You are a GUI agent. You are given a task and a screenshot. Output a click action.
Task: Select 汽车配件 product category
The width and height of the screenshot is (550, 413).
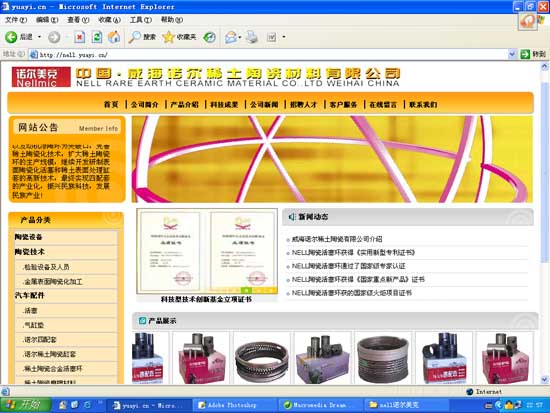click(x=29, y=295)
